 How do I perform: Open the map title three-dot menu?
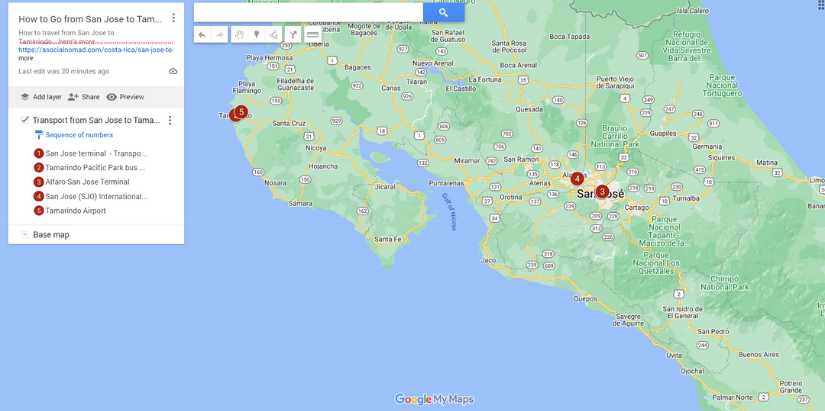pyautogui.click(x=173, y=18)
